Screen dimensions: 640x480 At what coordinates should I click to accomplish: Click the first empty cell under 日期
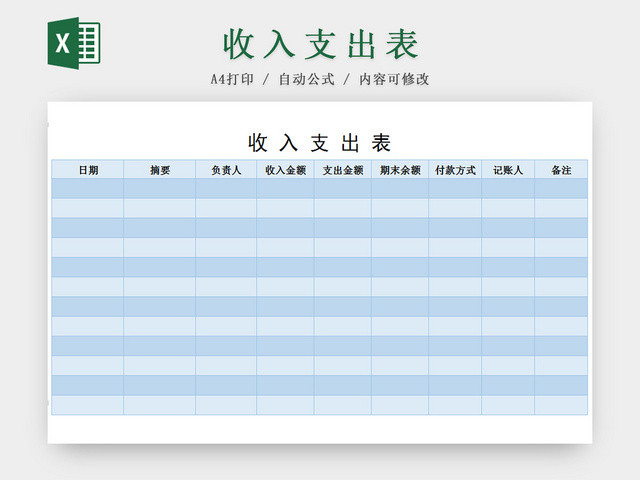click(x=88, y=188)
